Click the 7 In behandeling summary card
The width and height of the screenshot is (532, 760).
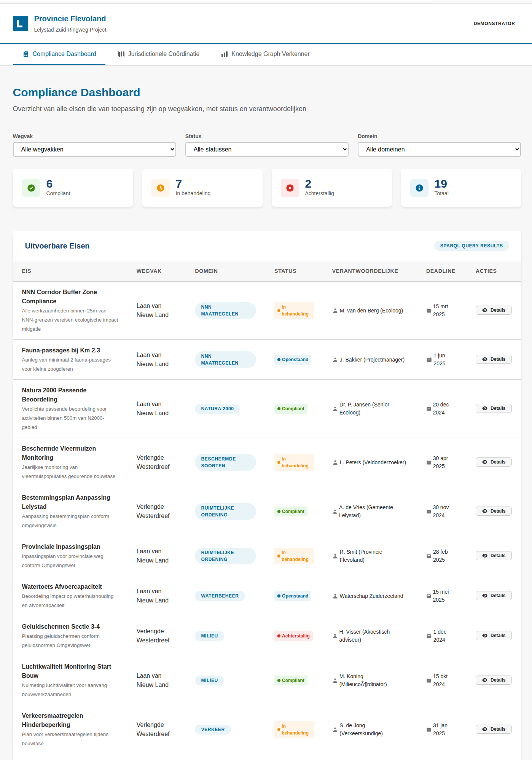pos(202,188)
